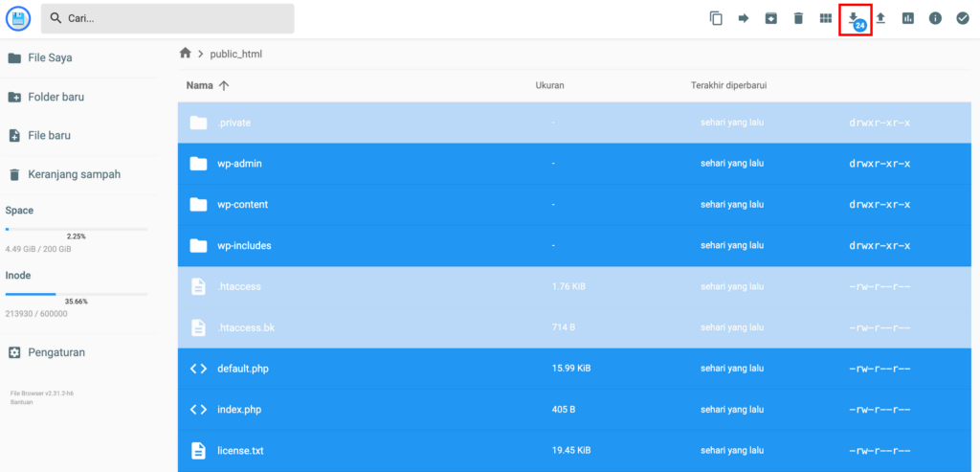The width and height of the screenshot is (980, 472).
Task: Download the 24 selected files
Action: [854, 18]
